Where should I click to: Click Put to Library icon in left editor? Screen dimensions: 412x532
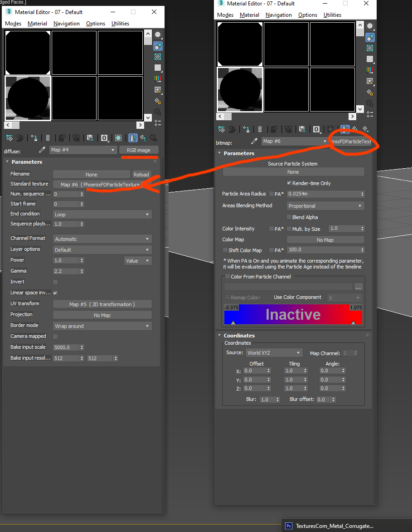click(x=90, y=138)
